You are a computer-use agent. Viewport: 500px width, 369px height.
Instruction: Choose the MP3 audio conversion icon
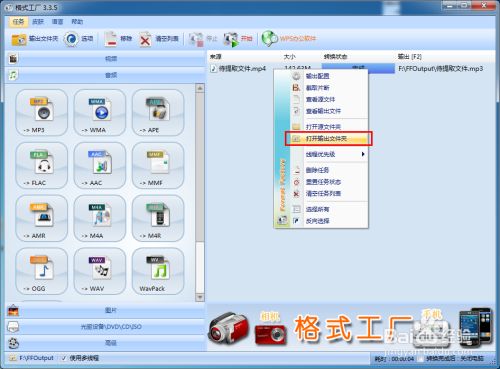tap(42, 112)
